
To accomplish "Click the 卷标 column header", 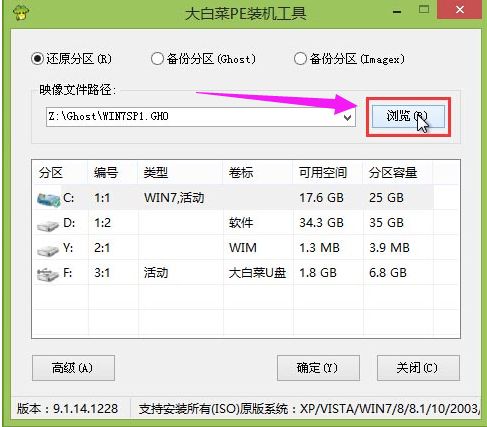I will [x=258, y=173].
